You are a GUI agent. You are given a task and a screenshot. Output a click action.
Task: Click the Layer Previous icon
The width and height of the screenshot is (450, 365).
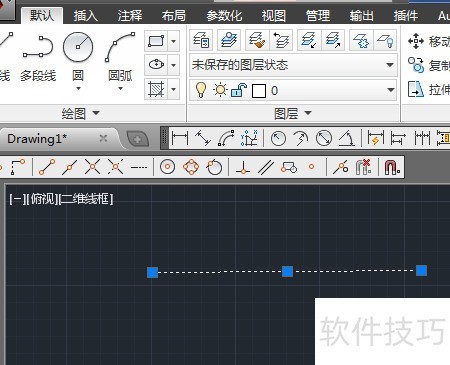click(x=281, y=40)
